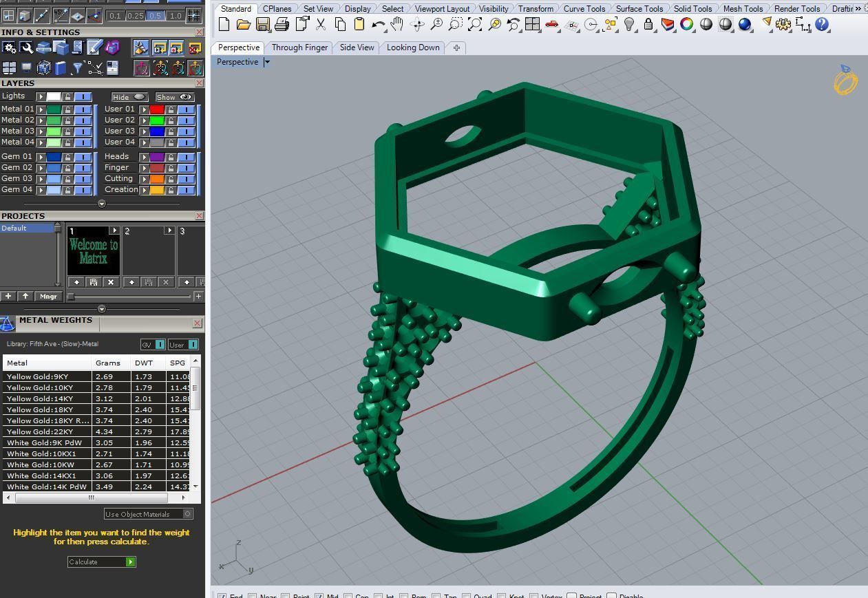Viewport: 868px width, 598px height.
Task: Expand the arrow next to Gem 03 layer
Action: coord(41,179)
